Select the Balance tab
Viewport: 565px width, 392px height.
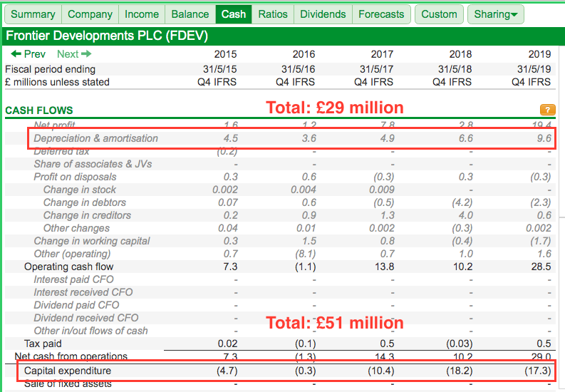click(x=190, y=14)
